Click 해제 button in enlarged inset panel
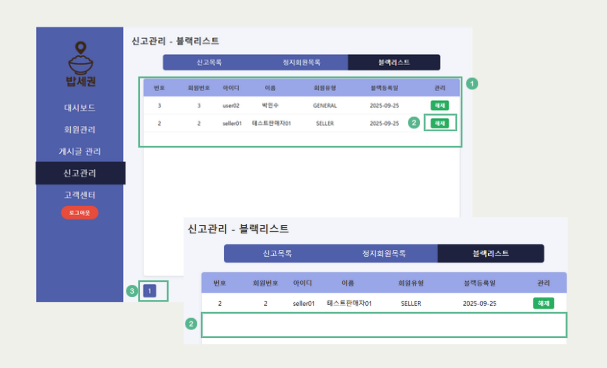The height and width of the screenshot is (368, 607). click(544, 303)
